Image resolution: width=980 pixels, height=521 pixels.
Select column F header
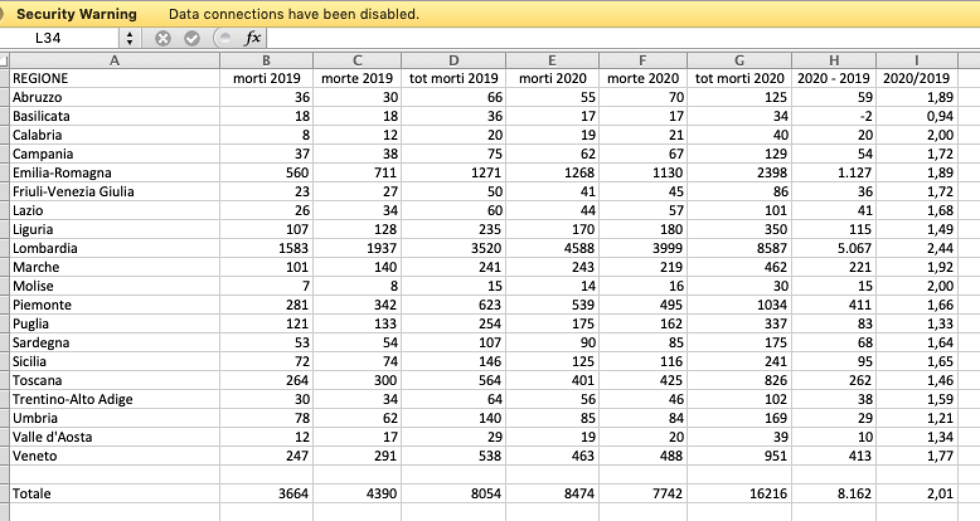643,61
